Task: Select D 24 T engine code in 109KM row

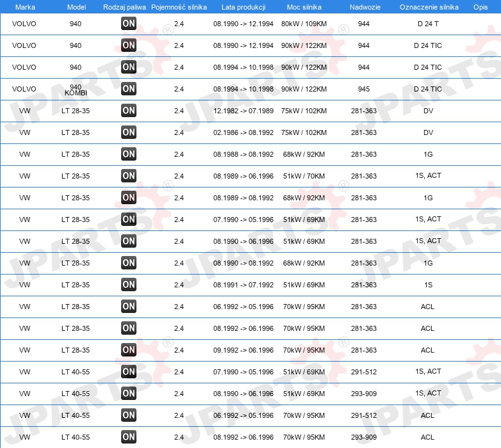Action: coord(428,24)
